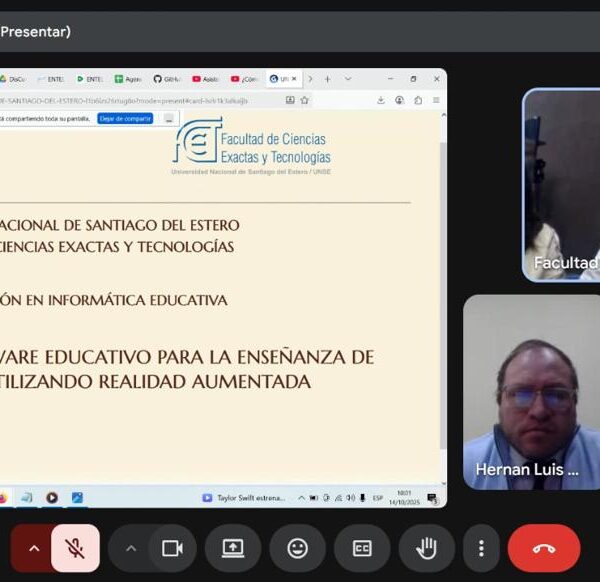Open the browser account icon
This screenshot has width=600, height=582.
(399, 100)
